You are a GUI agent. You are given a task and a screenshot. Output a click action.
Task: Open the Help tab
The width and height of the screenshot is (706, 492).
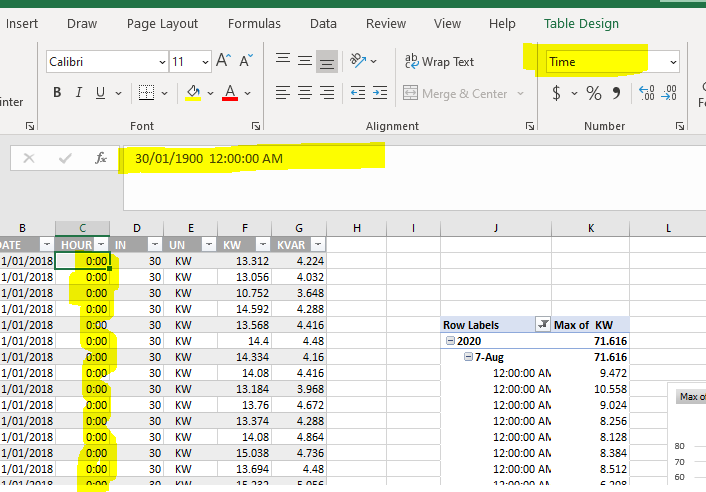[x=502, y=23]
